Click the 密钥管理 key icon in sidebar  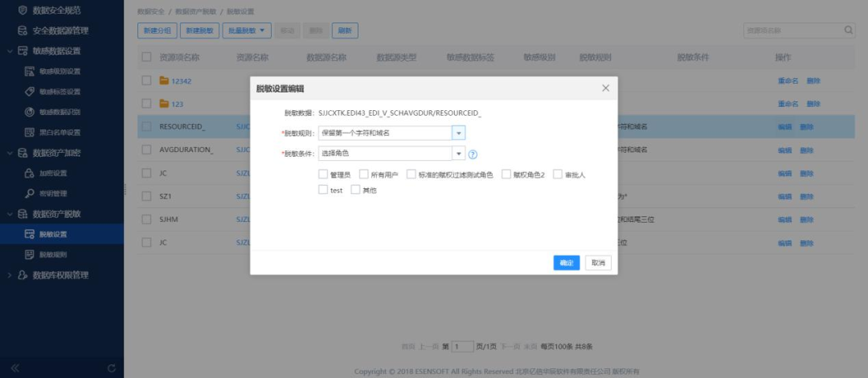point(30,193)
